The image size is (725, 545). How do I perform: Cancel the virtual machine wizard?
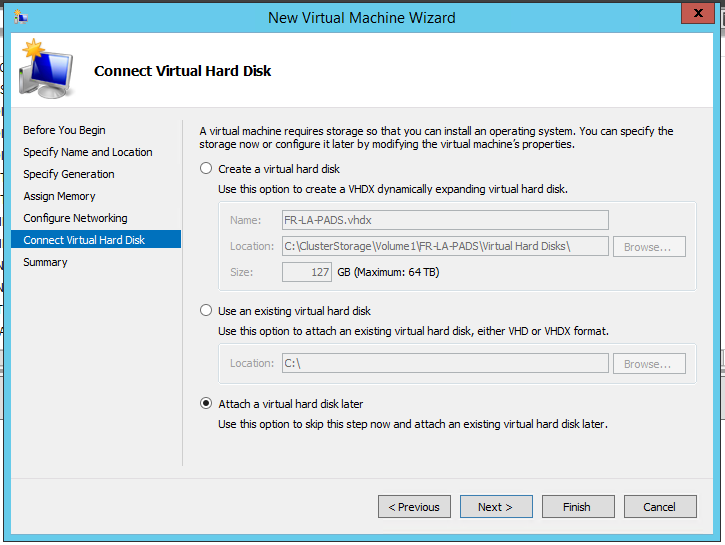pos(659,507)
